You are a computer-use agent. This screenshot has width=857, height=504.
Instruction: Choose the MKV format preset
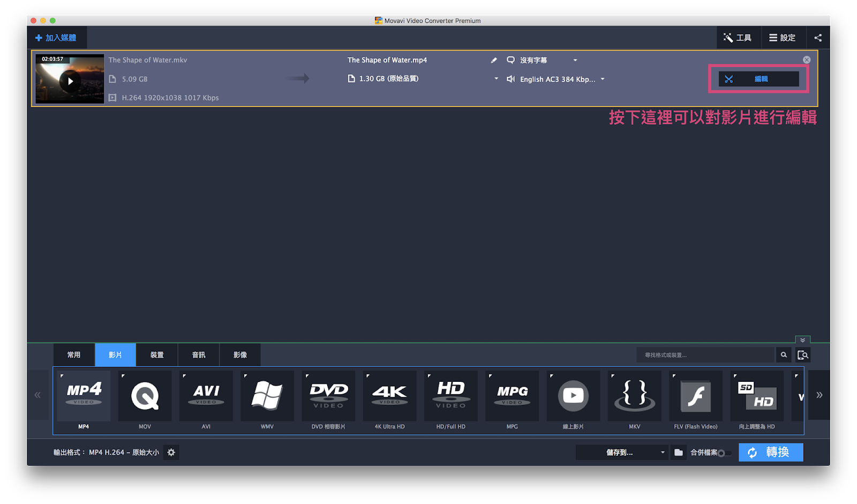click(635, 396)
